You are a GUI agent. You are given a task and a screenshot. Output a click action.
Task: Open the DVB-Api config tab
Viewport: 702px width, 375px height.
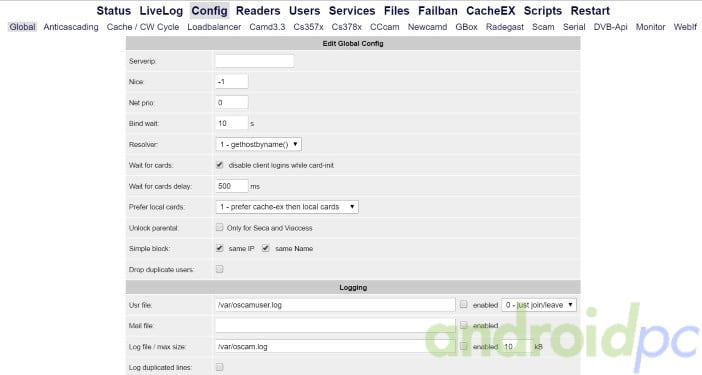coord(610,27)
